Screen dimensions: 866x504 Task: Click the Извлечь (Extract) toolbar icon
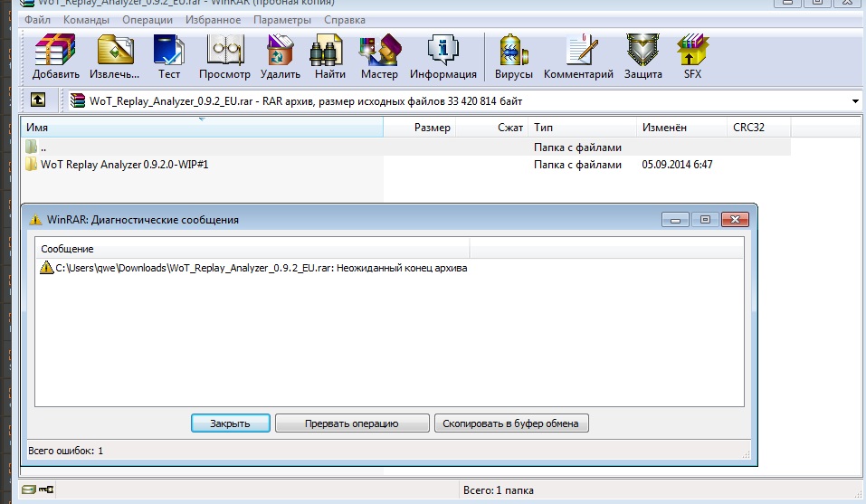click(115, 56)
